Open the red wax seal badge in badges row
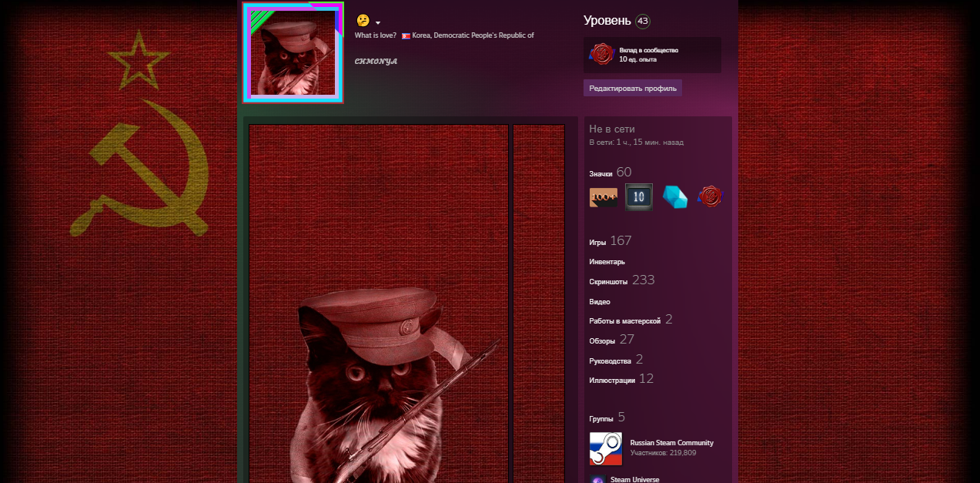 (710, 197)
